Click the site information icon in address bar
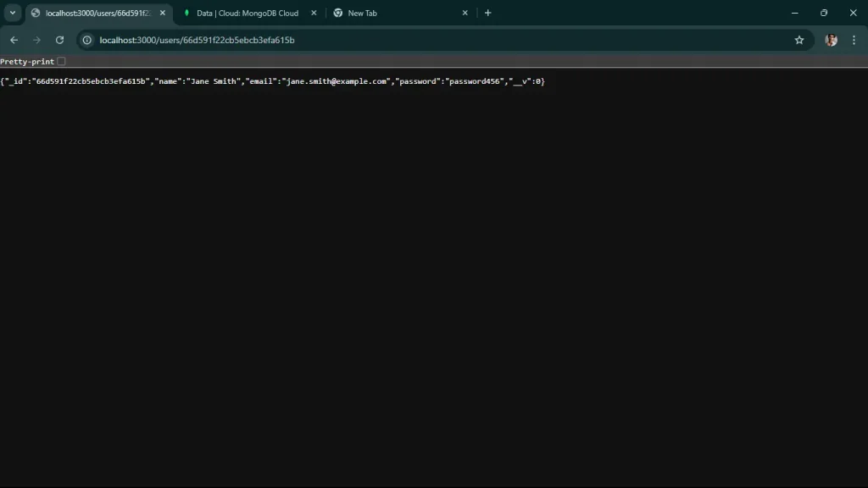The width and height of the screenshot is (868, 488). (x=86, y=40)
